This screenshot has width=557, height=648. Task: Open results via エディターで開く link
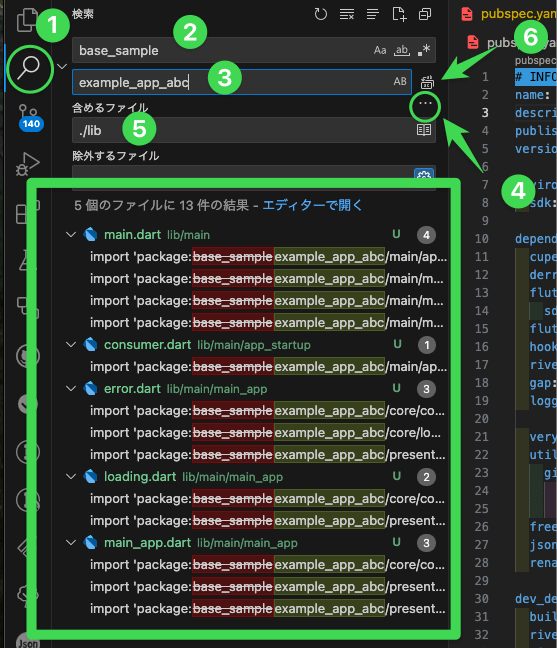tap(312, 205)
